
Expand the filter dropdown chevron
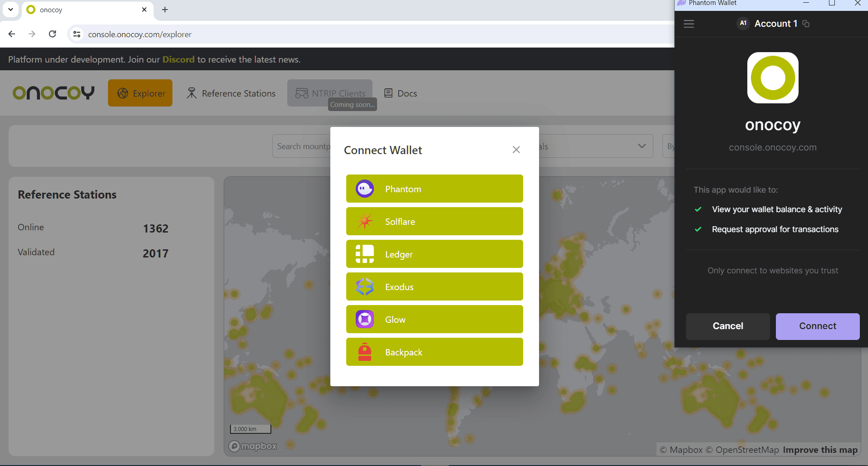tap(642, 146)
